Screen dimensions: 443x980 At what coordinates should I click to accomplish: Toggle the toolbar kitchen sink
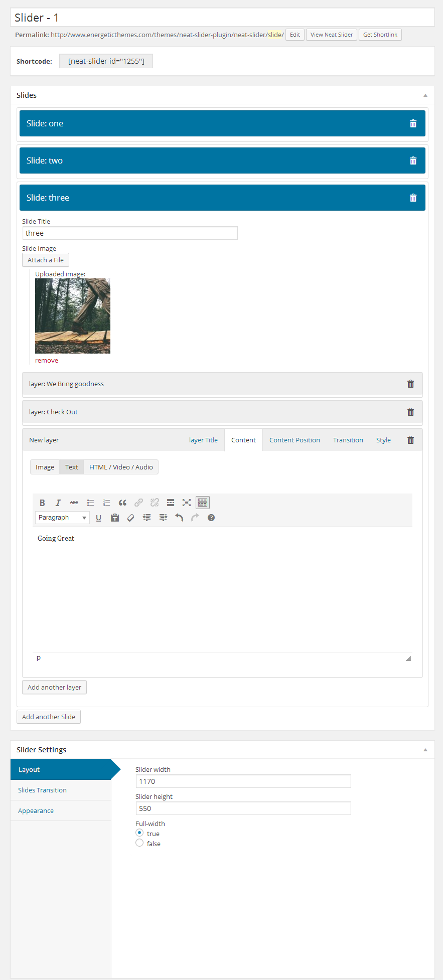[203, 503]
